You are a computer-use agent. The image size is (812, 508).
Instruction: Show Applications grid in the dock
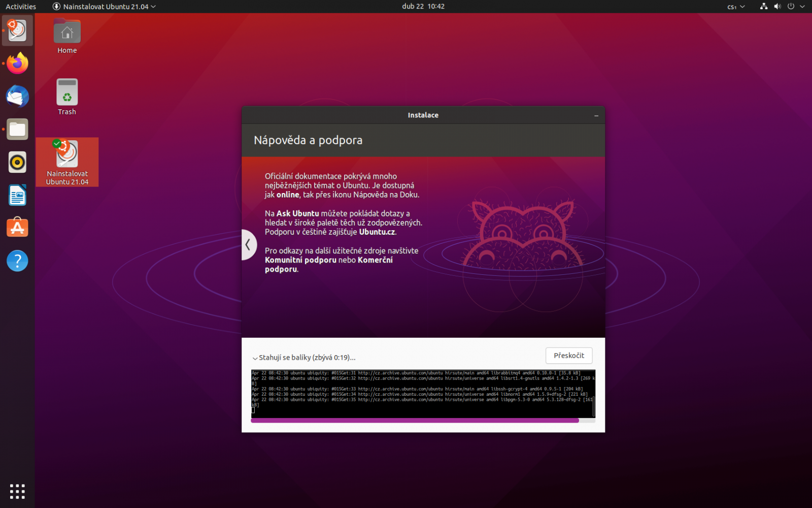[17, 491]
